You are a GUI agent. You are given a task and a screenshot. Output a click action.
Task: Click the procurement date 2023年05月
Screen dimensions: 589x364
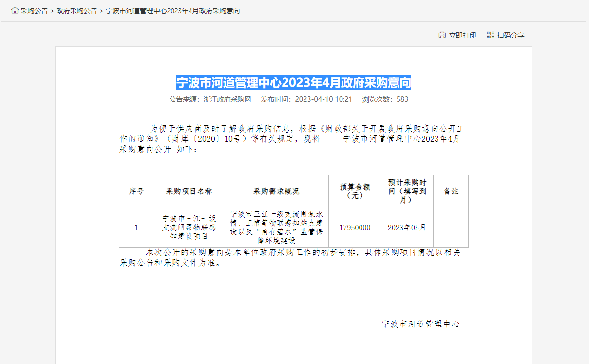pyautogui.click(x=407, y=227)
